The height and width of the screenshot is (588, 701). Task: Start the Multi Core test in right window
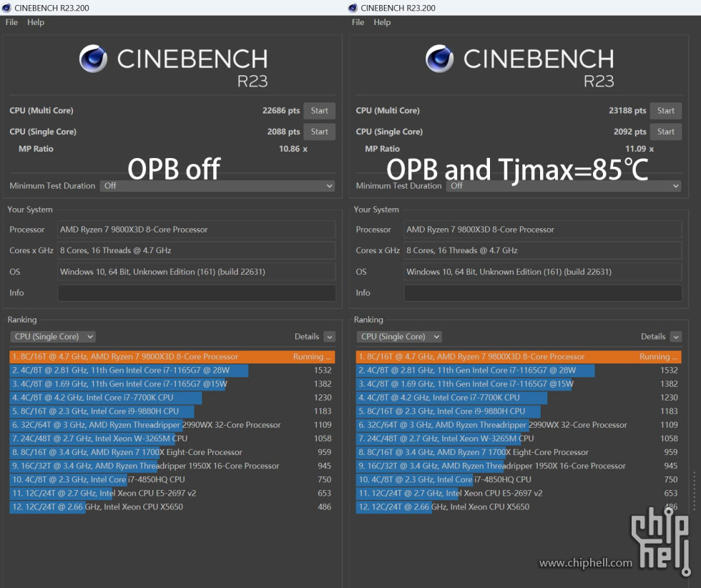point(666,110)
